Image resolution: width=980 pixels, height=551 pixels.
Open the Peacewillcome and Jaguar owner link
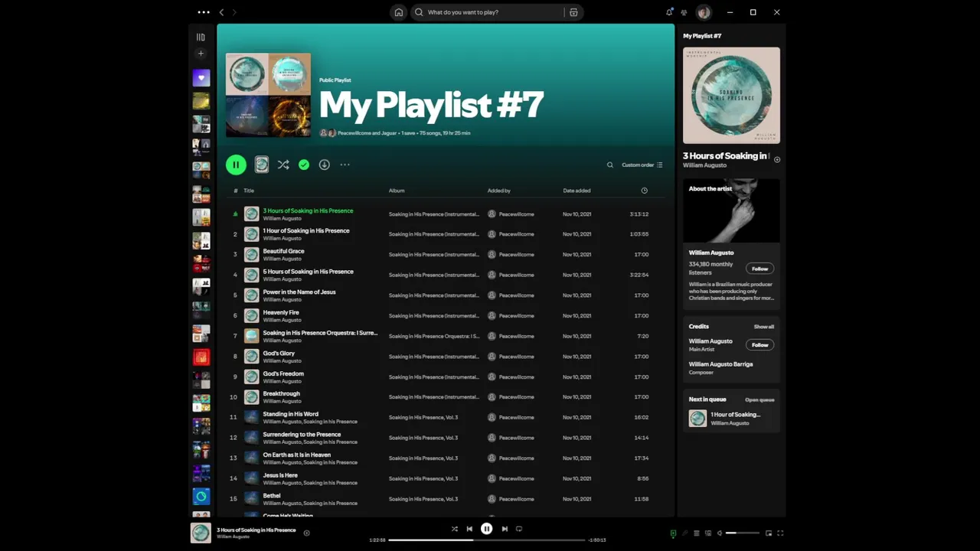(367, 133)
